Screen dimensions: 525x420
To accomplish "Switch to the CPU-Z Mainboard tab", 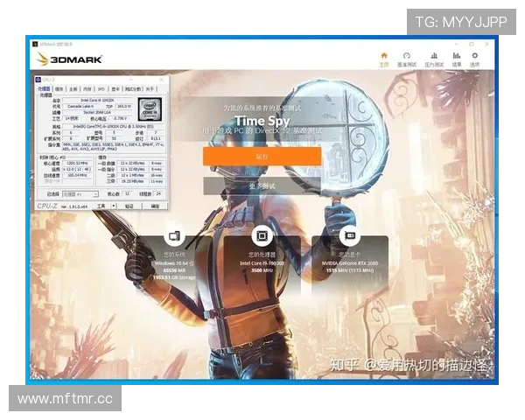I will coord(73,89).
